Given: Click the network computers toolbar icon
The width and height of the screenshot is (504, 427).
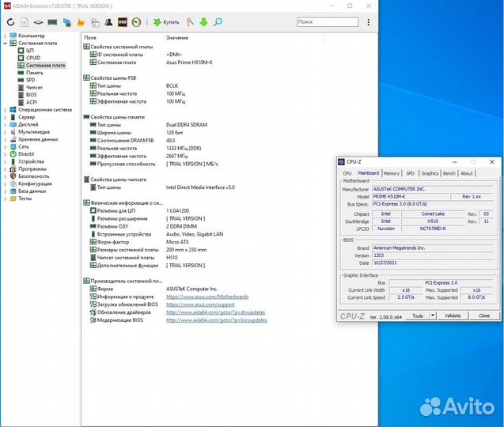Looking at the screenshot, I should (66, 22).
